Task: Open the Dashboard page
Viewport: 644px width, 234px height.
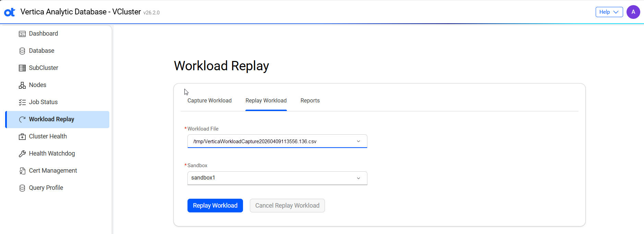Action: click(57, 34)
